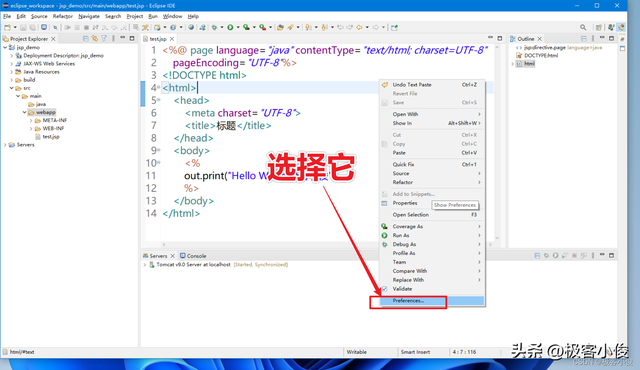Close the Servers tab
The height and width of the screenshot is (370, 640).
(x=173, y=256)
